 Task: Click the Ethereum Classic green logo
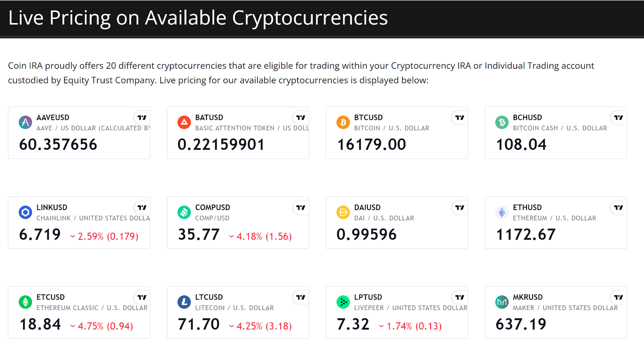[x=25, y=302]
